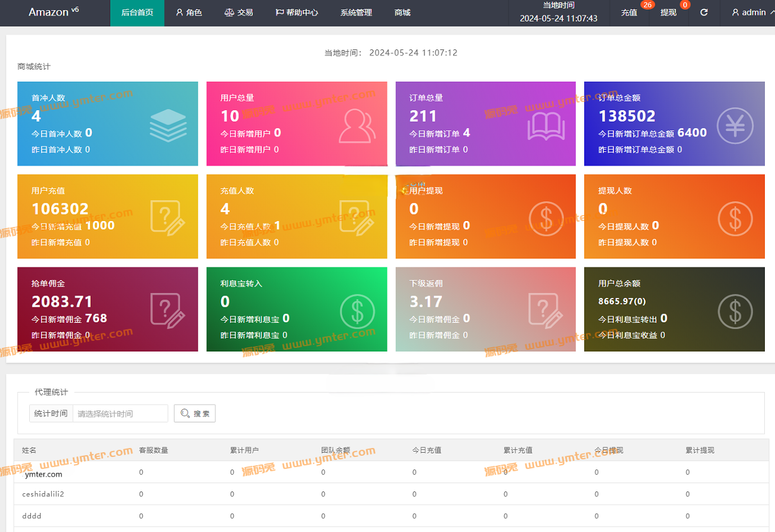Open the 帮助中心 menu
This screenshot has height=532, width=775.
coord(296,13)
